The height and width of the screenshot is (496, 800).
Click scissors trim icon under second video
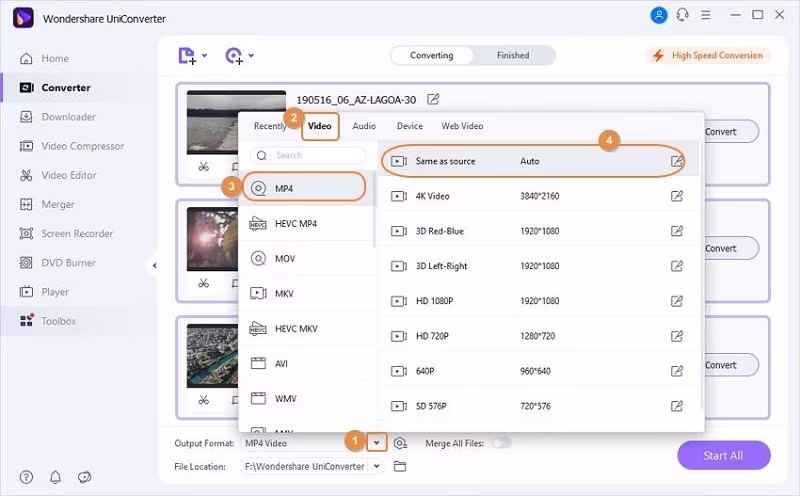(x=204, y=283)
